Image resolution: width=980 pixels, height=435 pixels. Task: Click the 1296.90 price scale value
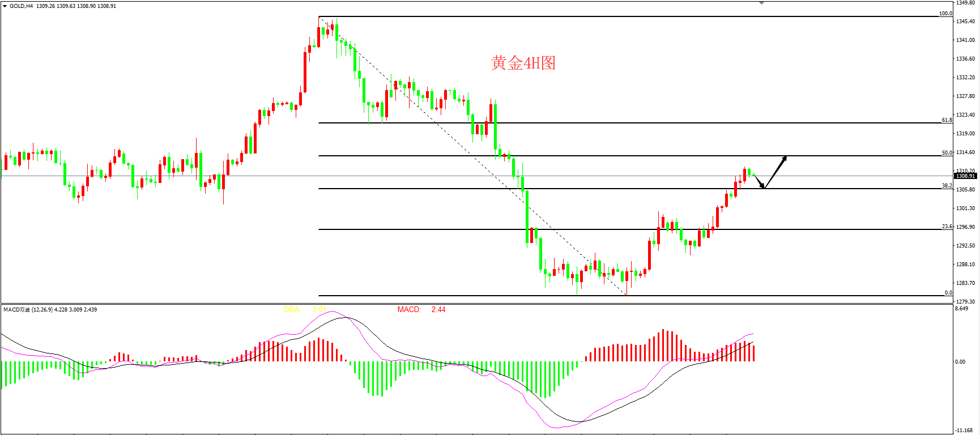click(x=966, y=227)
